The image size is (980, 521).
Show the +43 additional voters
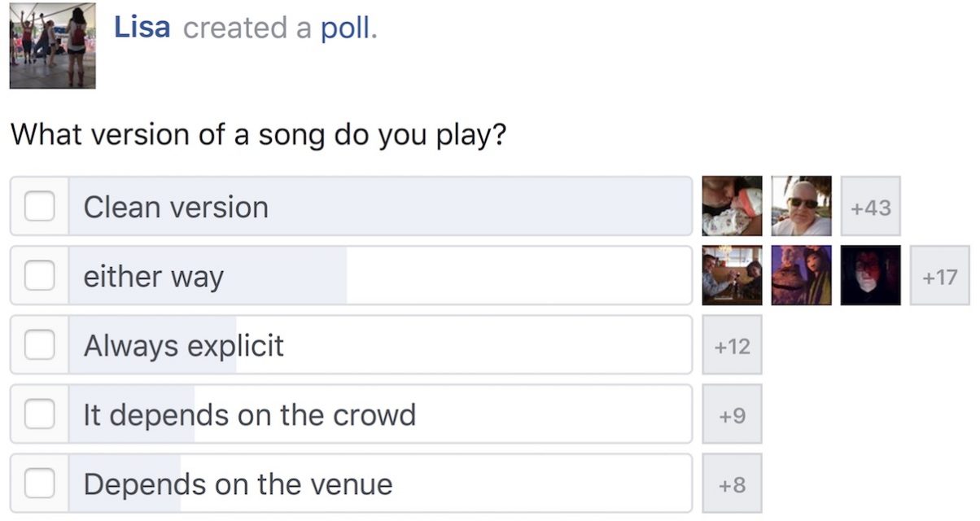pyautogui.click(x=870, y=207)
